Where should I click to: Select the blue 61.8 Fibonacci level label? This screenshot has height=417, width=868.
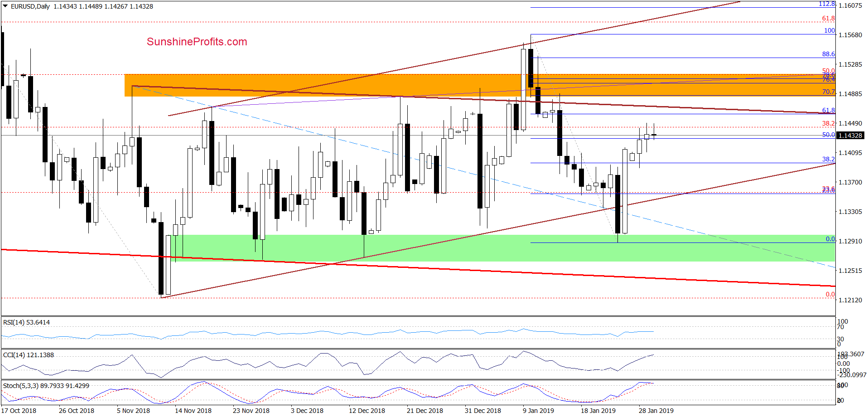829,110
